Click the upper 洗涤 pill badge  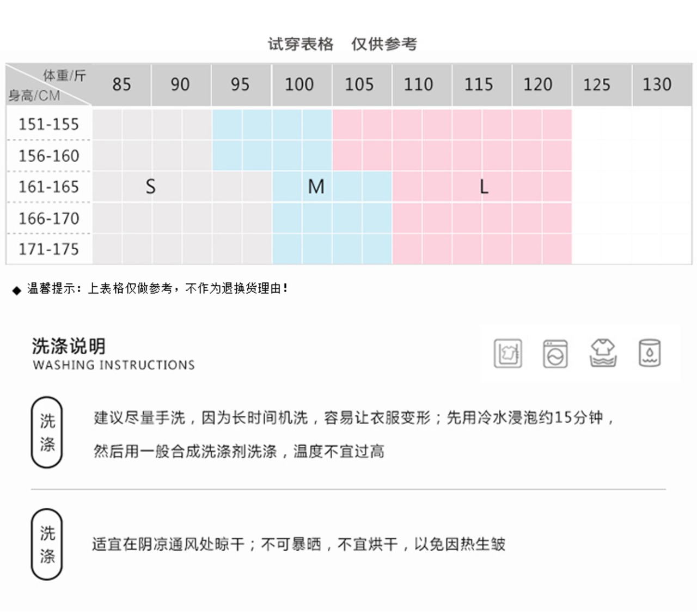[47, 433]
